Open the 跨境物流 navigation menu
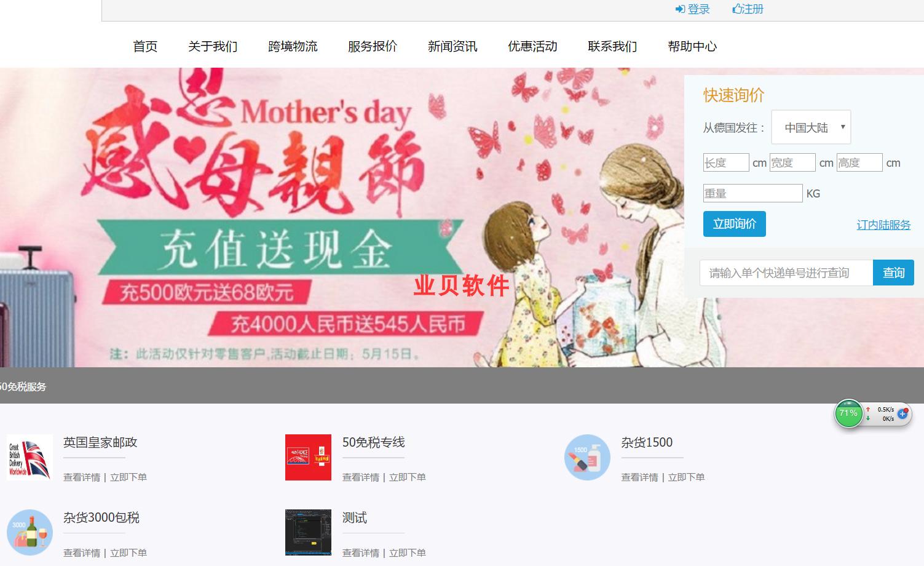924x566 pixels. (293, 46)
